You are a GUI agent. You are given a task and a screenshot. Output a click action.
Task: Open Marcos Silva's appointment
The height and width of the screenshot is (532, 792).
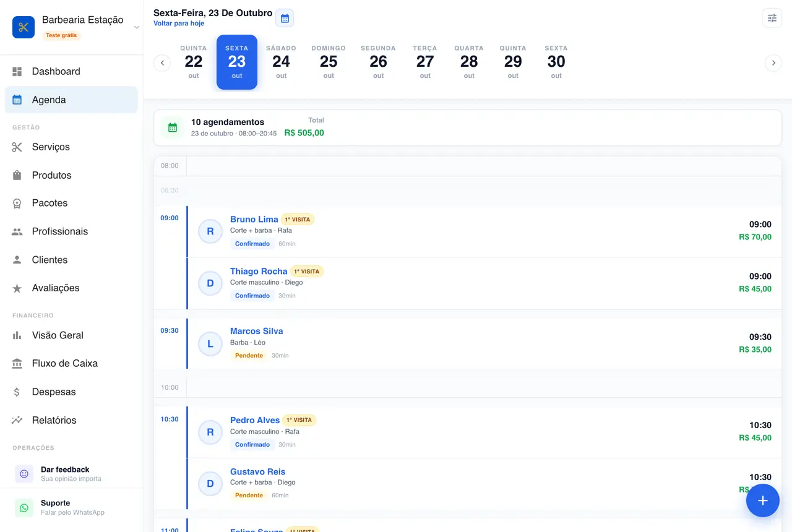coord(484,343)
